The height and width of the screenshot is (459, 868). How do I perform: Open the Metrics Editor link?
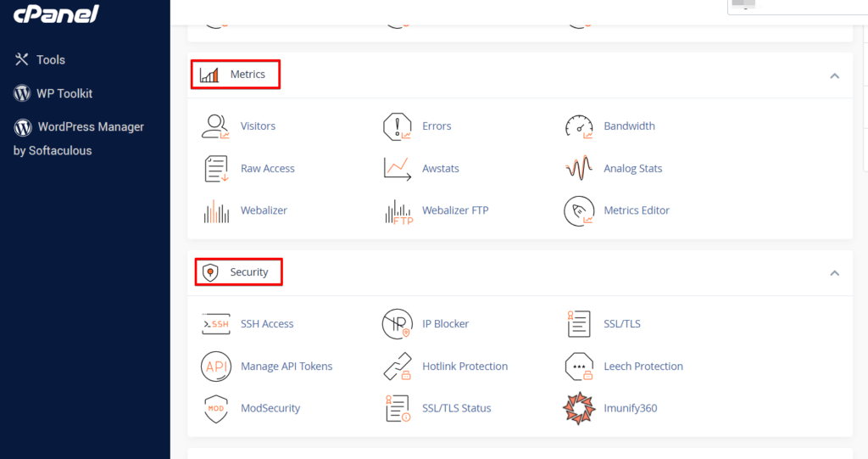coord(637,210)
